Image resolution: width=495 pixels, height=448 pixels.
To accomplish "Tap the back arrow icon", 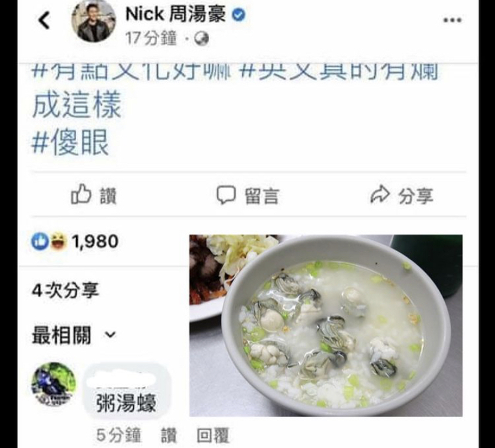I will (44, 20).
